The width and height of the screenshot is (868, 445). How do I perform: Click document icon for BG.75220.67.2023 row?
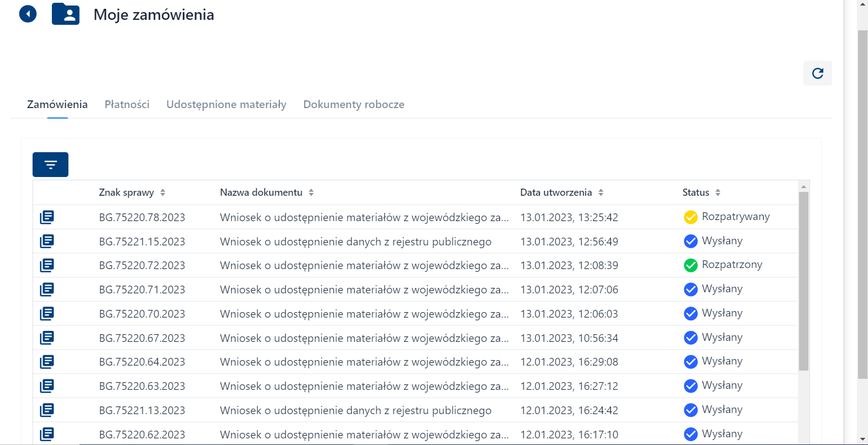pyautogui.click(x=47, y=337)
